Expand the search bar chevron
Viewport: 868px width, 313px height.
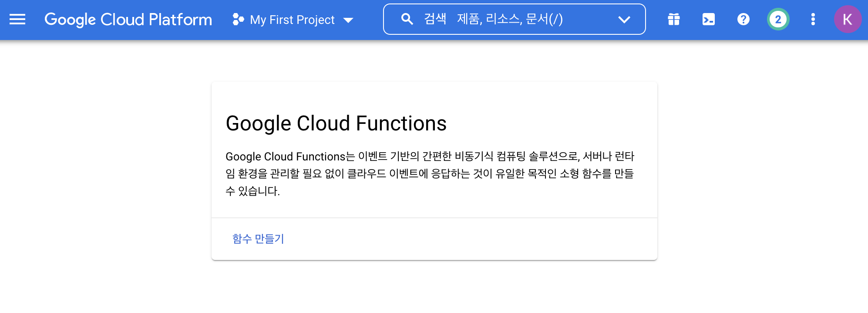coord(624,20)
